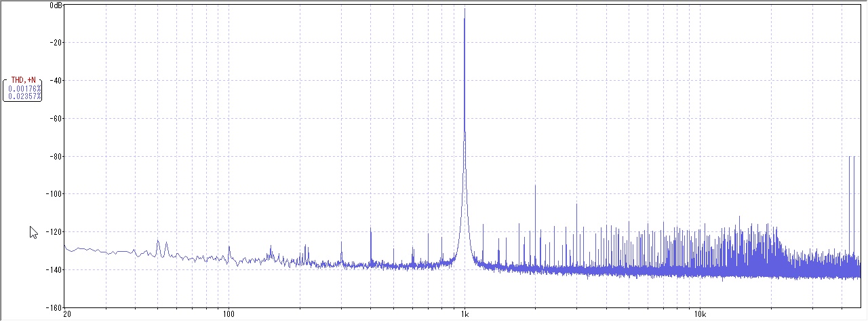868x321 pixels.
Task: Click the 0dB amplitude axis label
Action: [56, 5]
